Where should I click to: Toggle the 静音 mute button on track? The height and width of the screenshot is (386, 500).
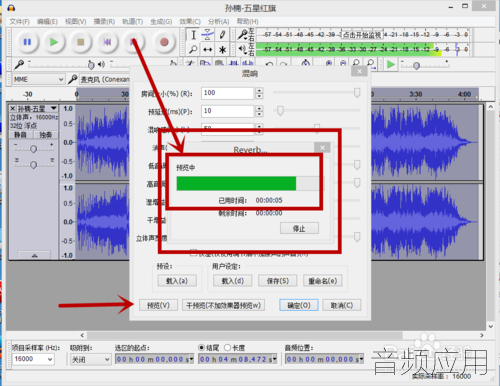point(21,135)
